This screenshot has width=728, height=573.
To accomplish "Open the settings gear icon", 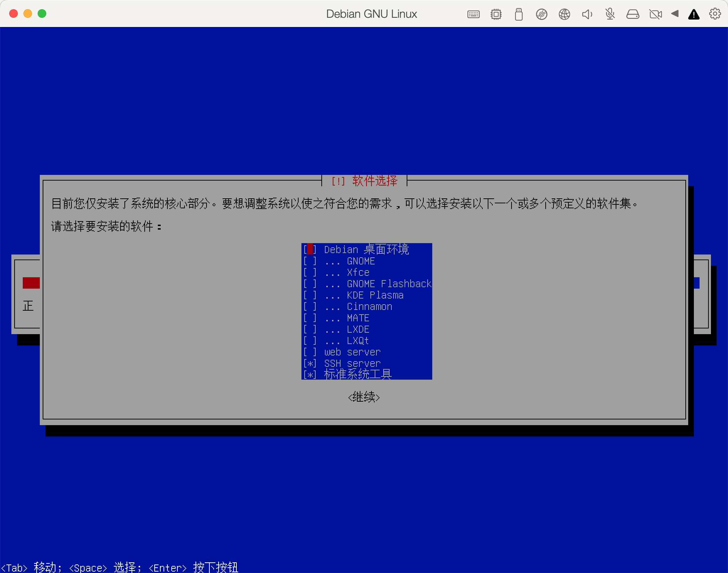I will (x=715, y=14).
